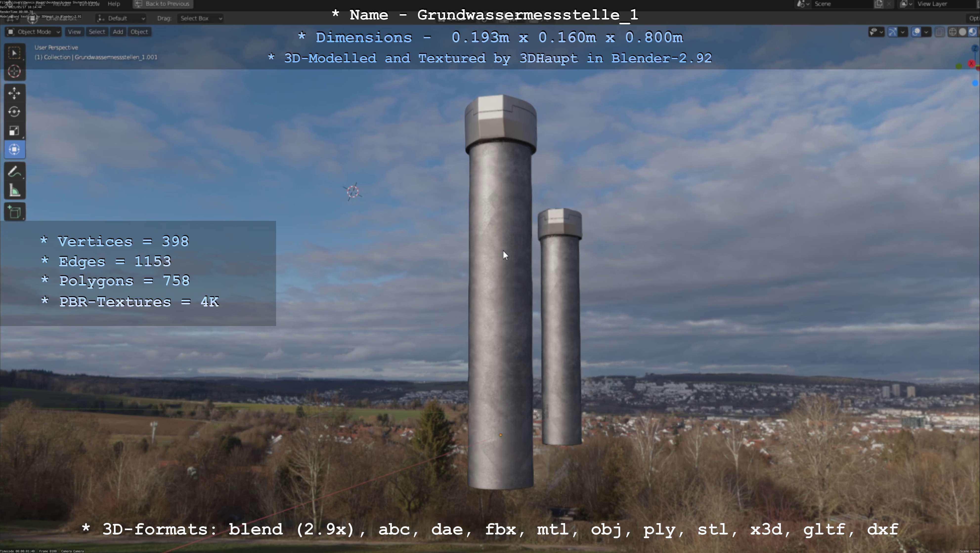Select the Select Box tool icon
The image size is (980, 553).
pyautogui.click(x=14, y=53)
